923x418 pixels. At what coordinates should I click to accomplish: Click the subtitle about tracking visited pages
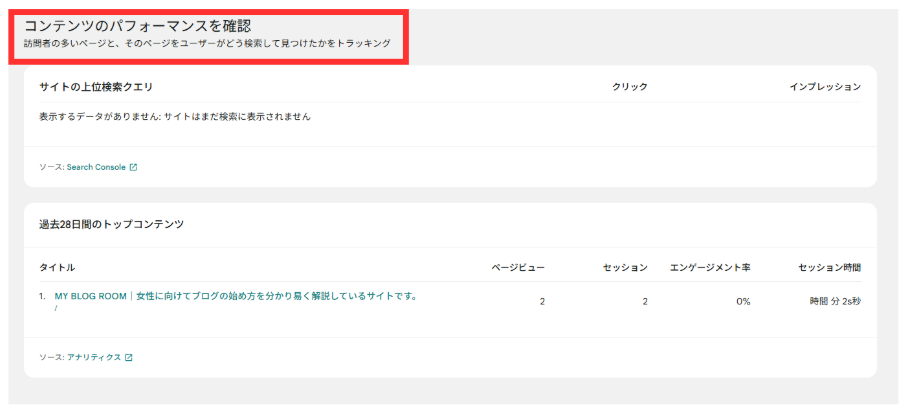click(x=207, y=44)
